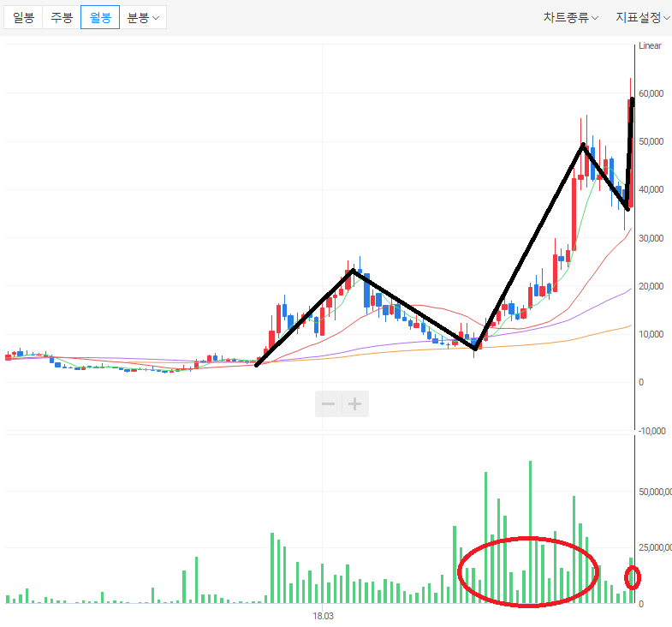Screen dimensions: 672x627
Task: Switch to the 일봉 daily chart tab
Action: [x=23, y=18]
